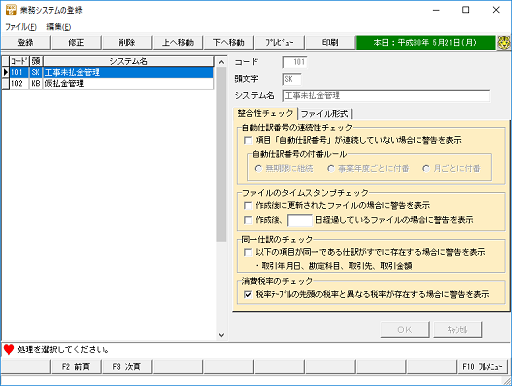Click the 頭文字 field showing SK

(292, 79)
